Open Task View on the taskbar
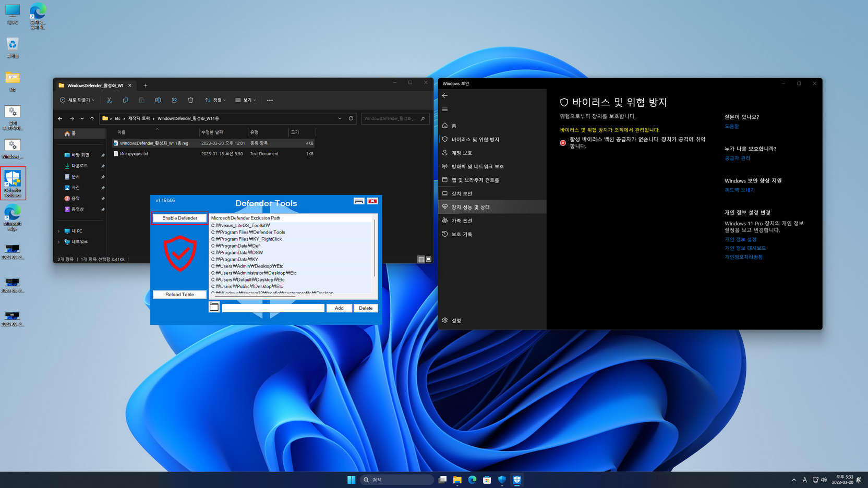868x488 pixels. click(x=442, y=480)
